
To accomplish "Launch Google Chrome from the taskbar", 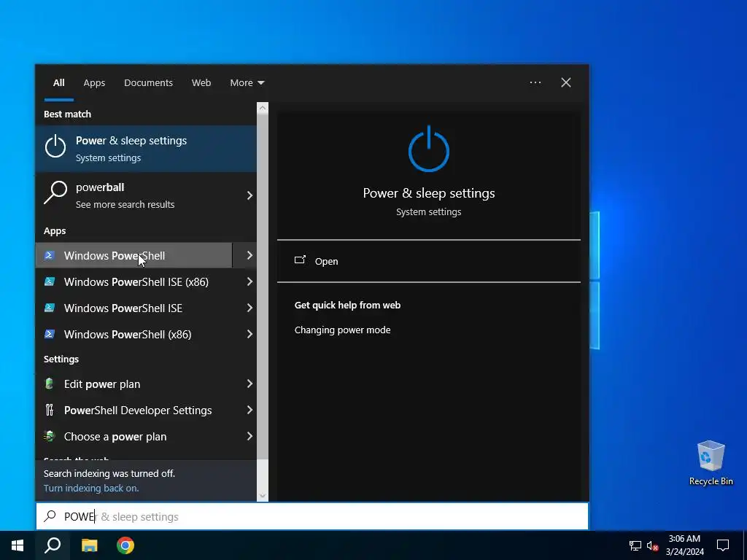I will (x=125, y=545).
